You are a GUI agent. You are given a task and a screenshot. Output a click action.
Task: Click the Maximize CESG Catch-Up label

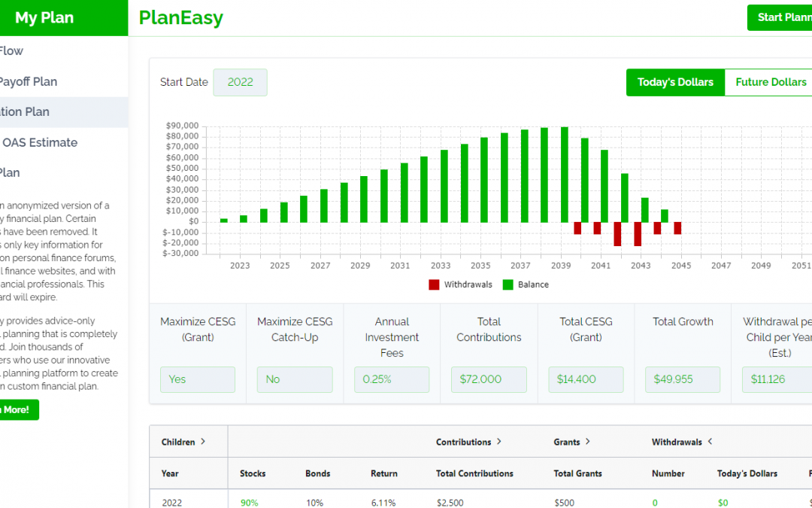coord(295,329)
